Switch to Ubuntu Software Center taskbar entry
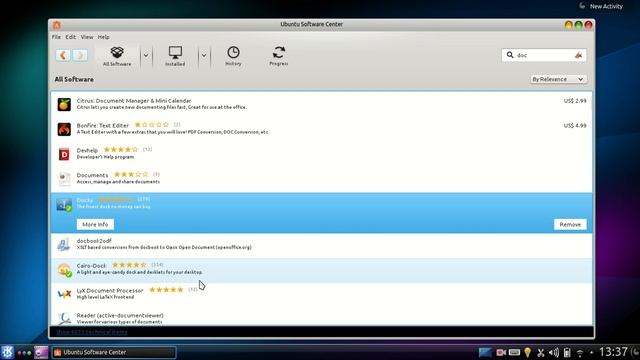 pos(114,352)
